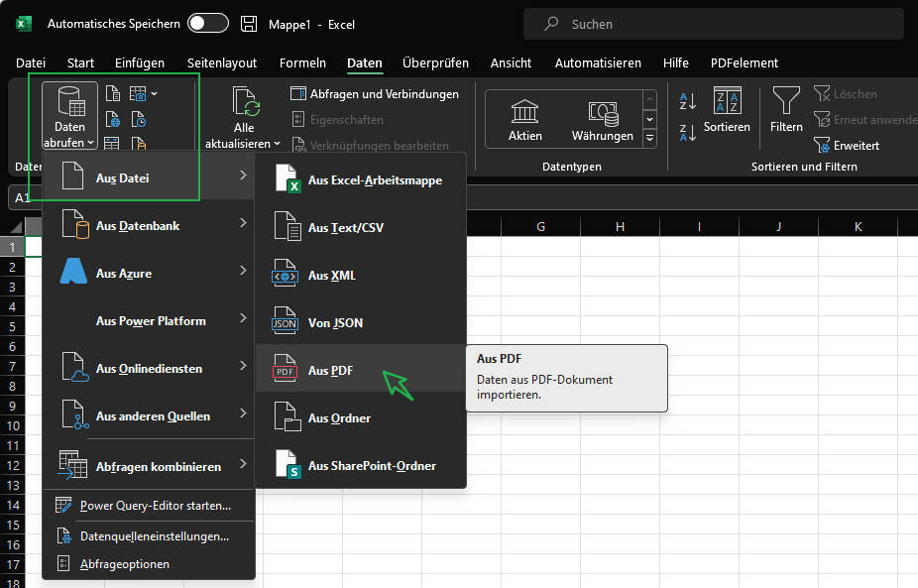Click the Daten abrufen dropdown button

69,116
